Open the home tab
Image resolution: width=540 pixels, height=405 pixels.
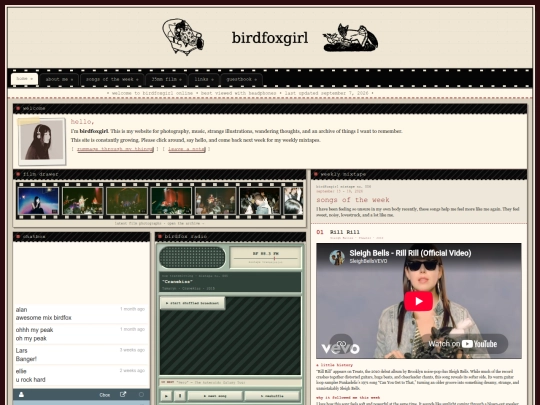point(24,79)
